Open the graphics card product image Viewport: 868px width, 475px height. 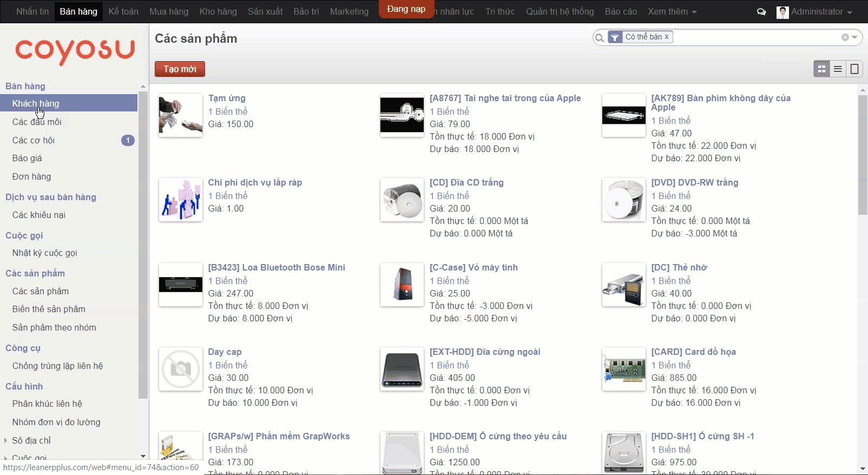pos(623,369)
